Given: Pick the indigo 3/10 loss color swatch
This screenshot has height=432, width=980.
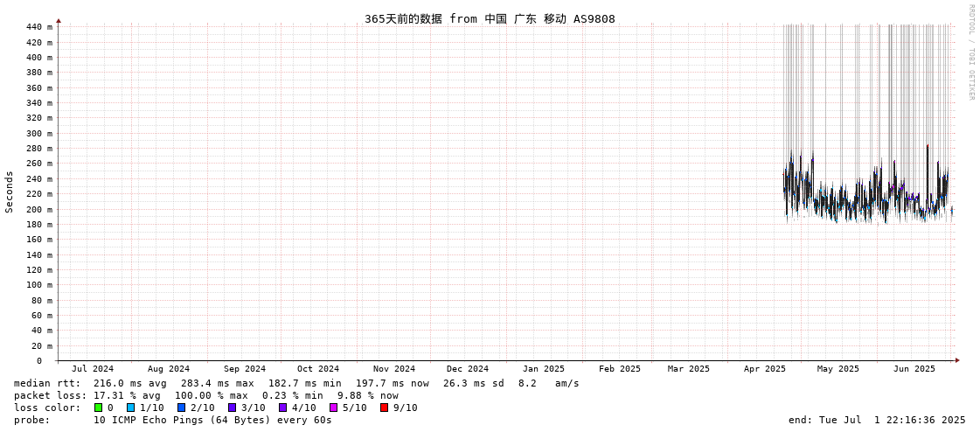Looking at the screenshot, I should [x=232, y=408].
